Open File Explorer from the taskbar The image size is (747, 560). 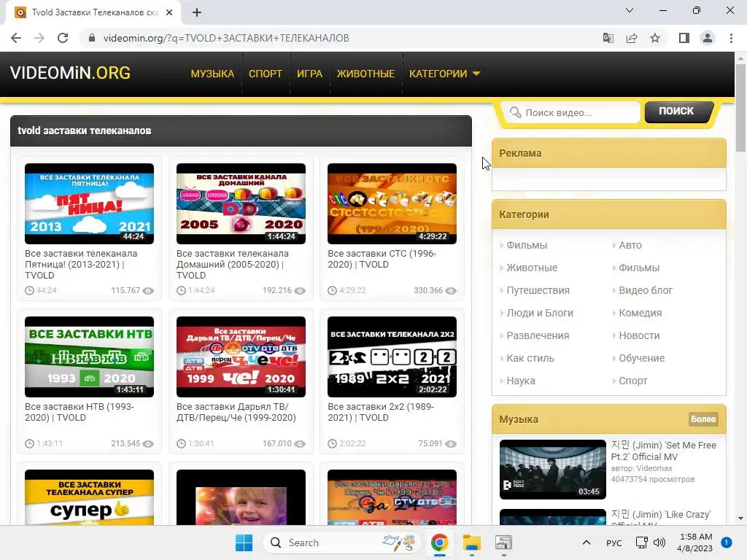[472, 542]
